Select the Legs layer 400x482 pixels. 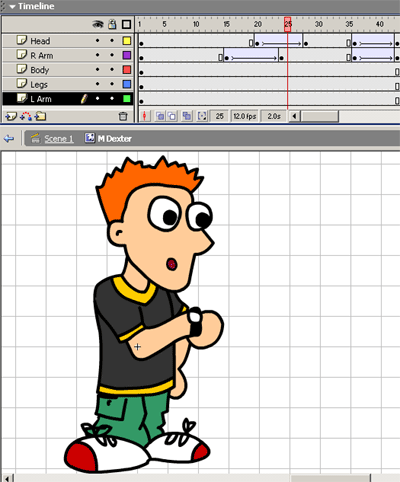click(39, 85)
